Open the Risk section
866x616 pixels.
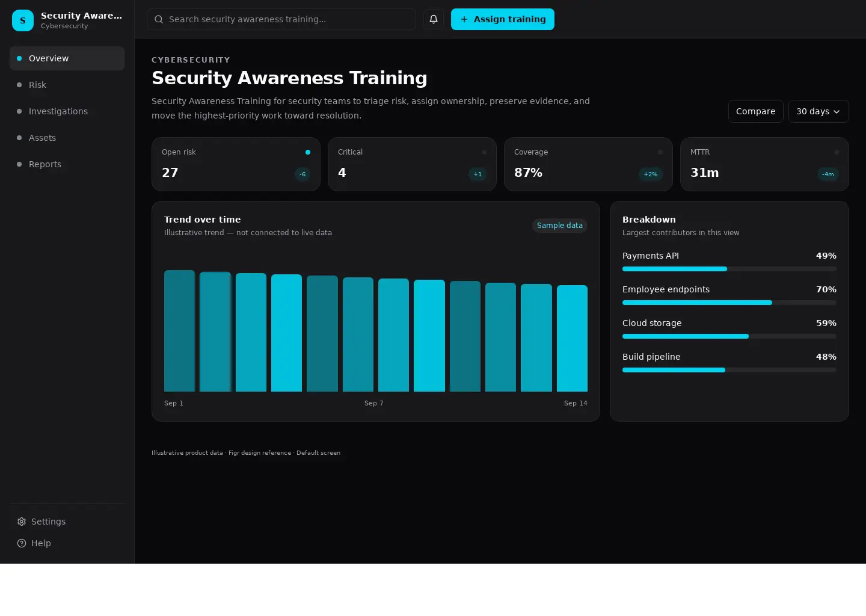(67, 85)
